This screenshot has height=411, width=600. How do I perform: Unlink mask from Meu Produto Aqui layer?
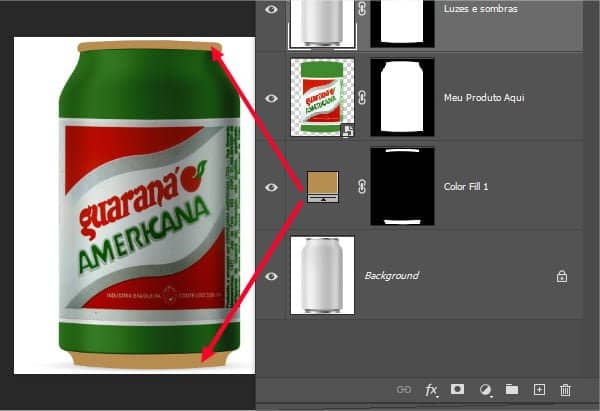(362, 98)
